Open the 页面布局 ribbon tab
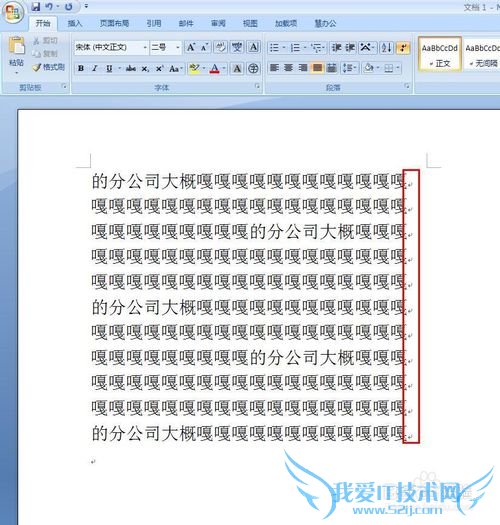Viewport: 500px width, 525px height. [114, 23]
